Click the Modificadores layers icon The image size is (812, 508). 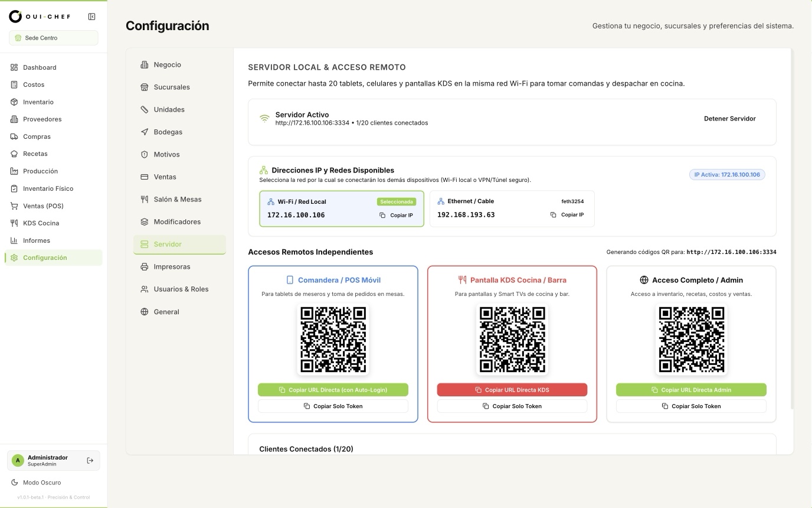[145, 222]
